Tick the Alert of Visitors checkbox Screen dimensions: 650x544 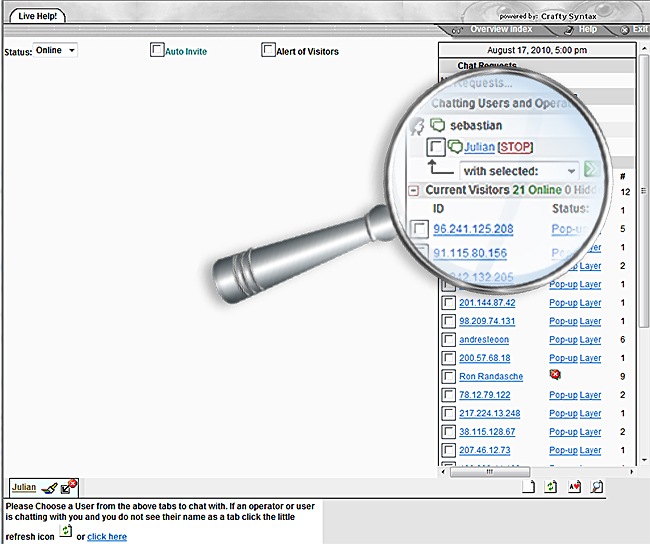coord(268,50)
